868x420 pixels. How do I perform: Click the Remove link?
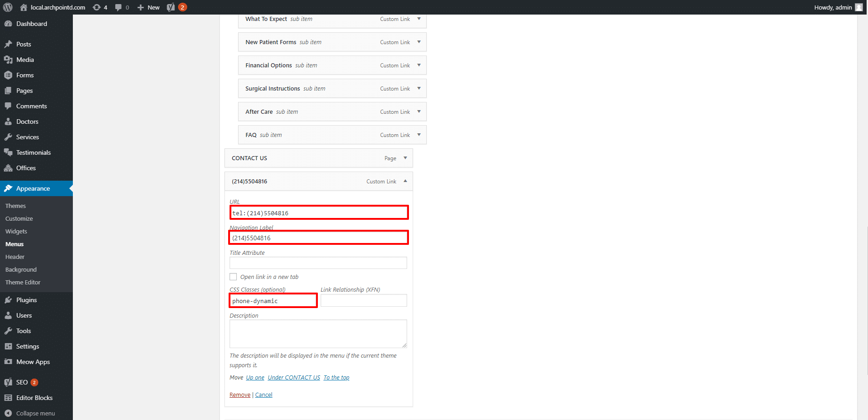(240, 395)
